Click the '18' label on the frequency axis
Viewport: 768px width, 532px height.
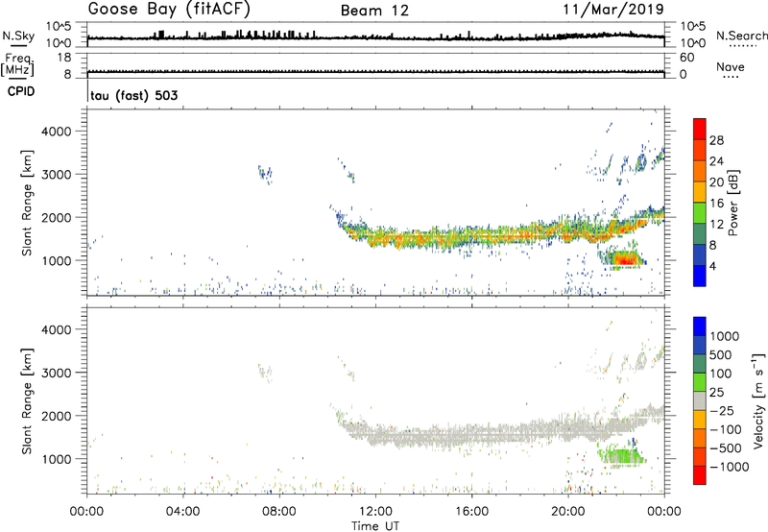[x=64, y=58]
